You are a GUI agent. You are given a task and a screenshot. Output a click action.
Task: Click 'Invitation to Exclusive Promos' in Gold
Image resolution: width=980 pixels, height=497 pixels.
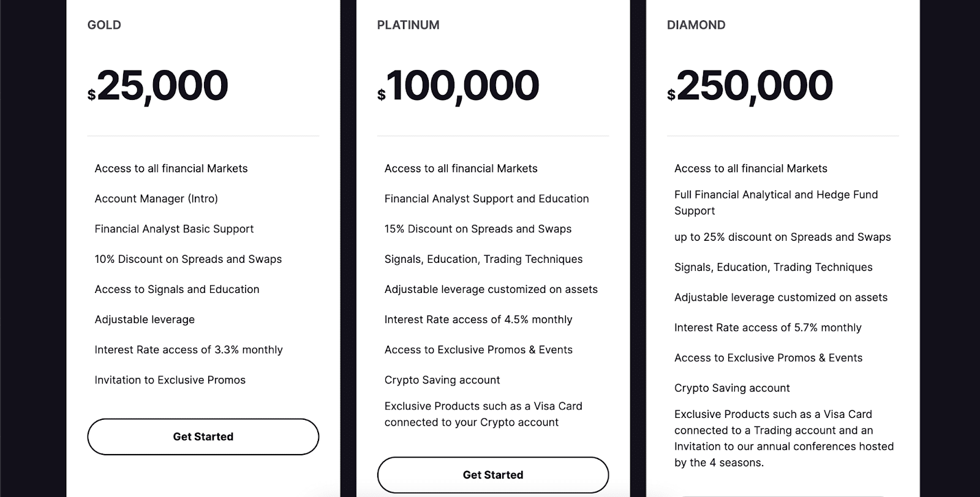click(170, 380)
